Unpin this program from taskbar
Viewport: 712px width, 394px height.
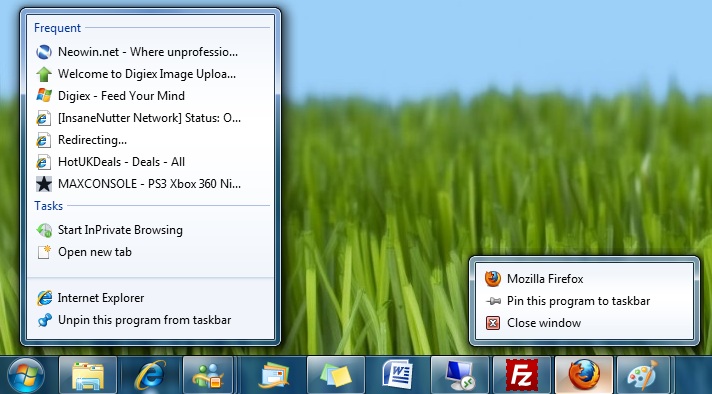(x=150, y=320)
